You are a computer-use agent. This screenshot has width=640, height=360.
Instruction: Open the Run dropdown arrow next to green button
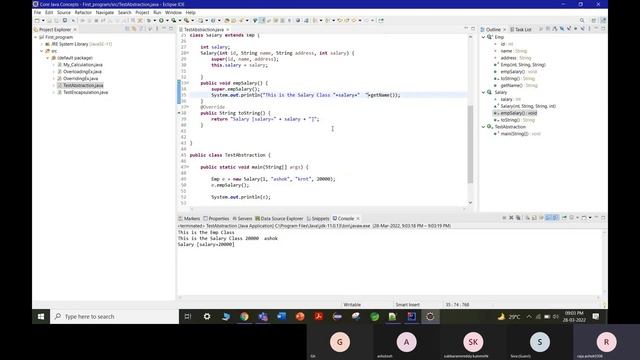click(x=167, y=20)
